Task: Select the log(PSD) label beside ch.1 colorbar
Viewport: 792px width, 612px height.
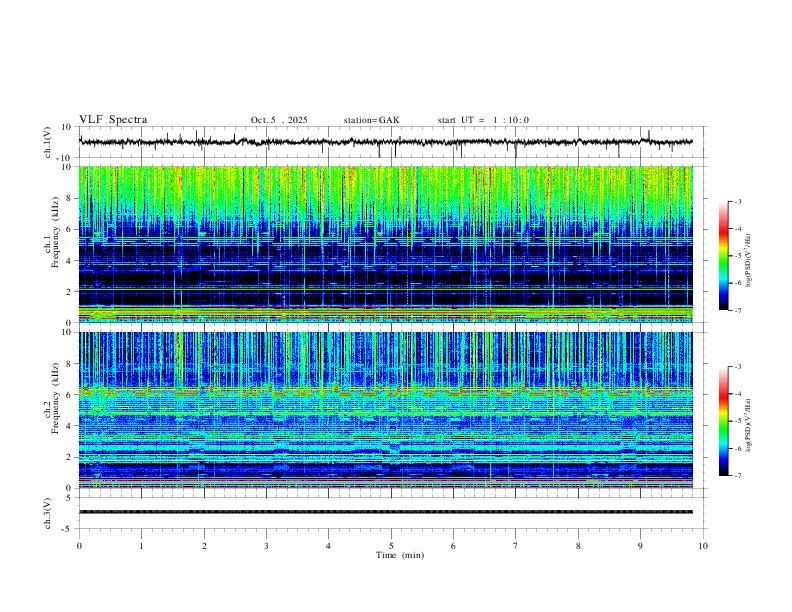Action: [749, 261]
